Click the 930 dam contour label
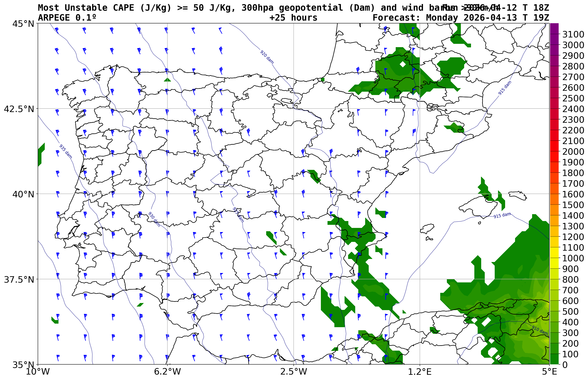588x380 pixels. [154, 219]
